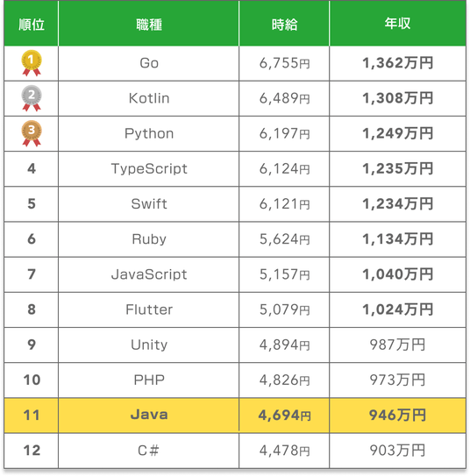Click the bronze third-place medal icon
Viewport: 470px width, 476px height.
coord(32,133)
